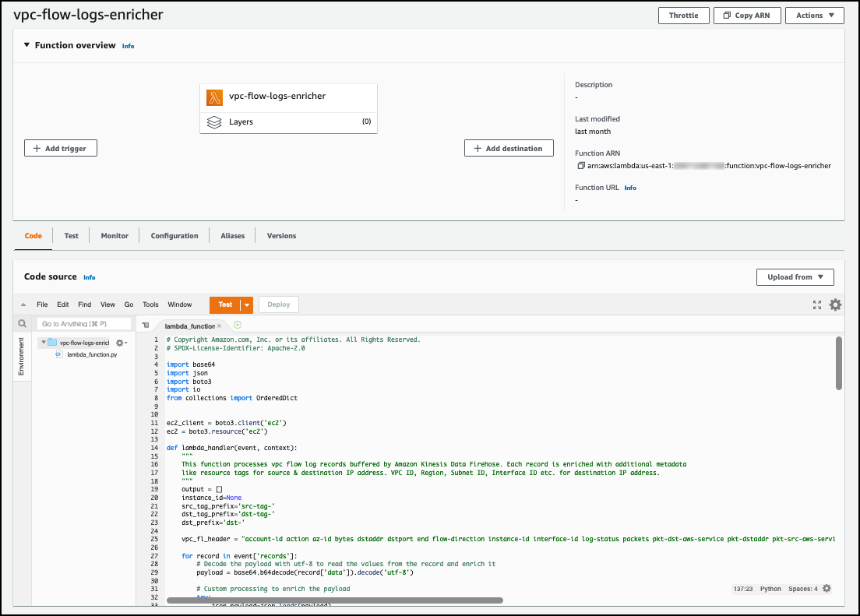The width and height of the screenshot is (860, 616).
Task: Switch to the Code tab
Action: click(33, 236)
